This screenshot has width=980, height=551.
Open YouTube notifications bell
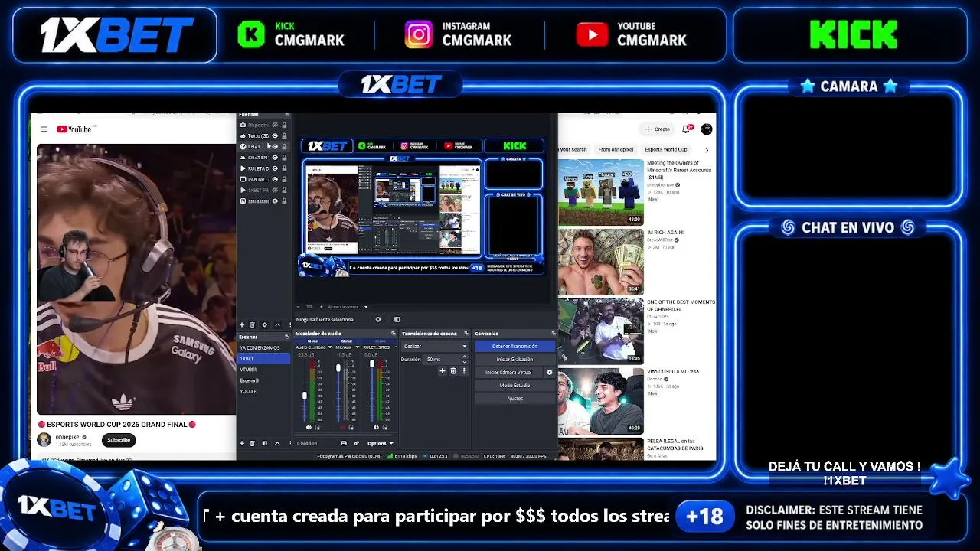point(688,129)
